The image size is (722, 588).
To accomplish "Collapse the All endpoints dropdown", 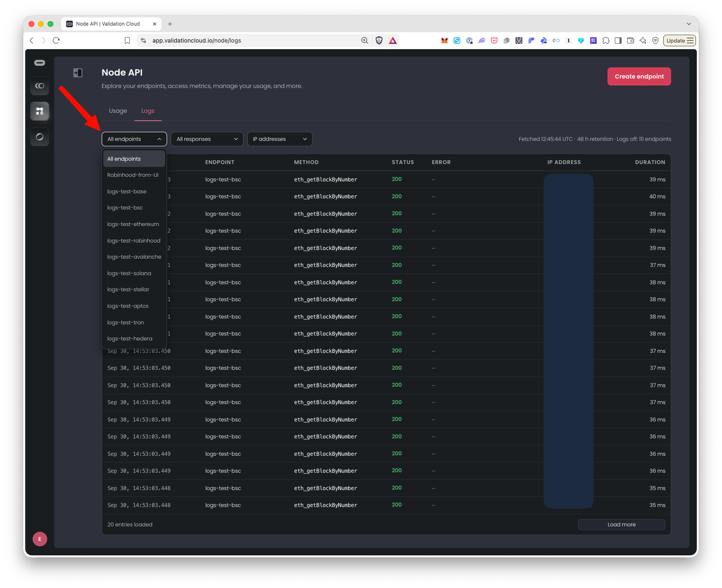I will point(134,139).
